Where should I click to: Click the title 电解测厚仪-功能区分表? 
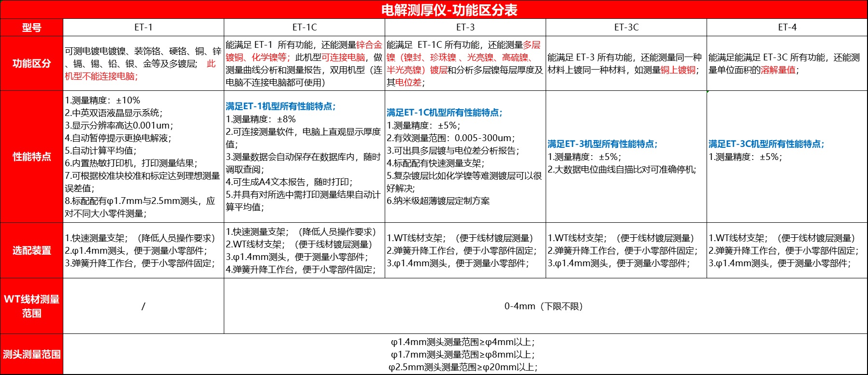pyautogui.click(x=449, y=10)
